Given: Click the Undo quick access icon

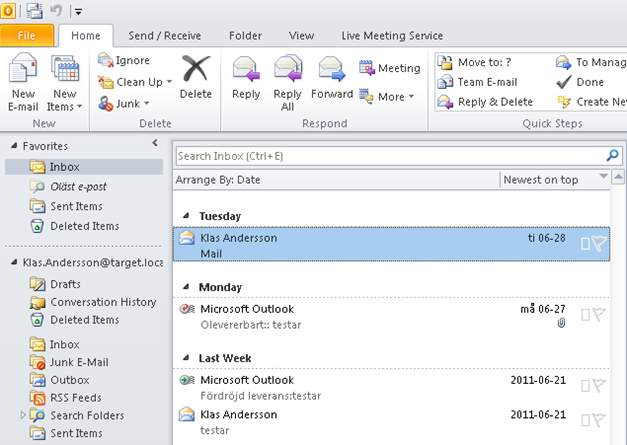Looking at the screenshot, I should coord(56,10).
